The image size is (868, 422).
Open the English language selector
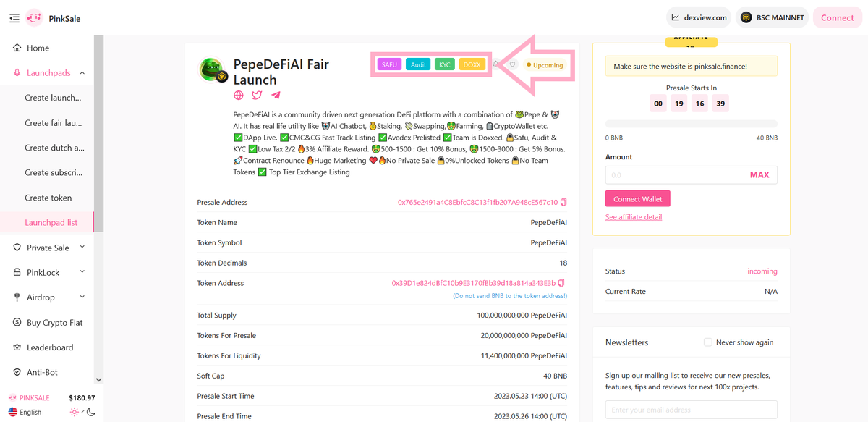25,412
